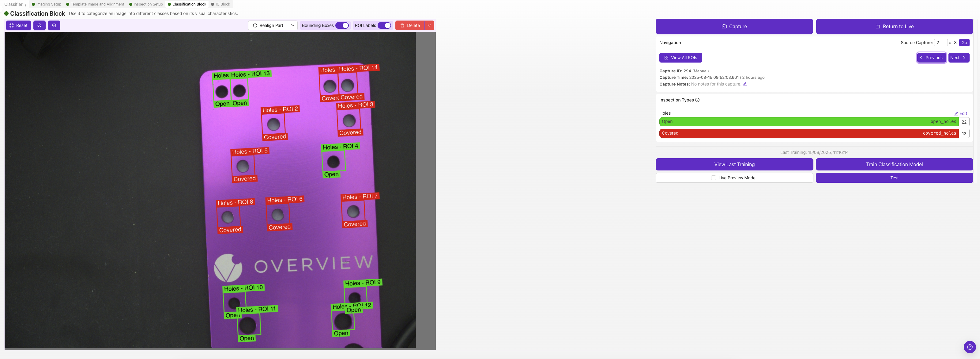Click the info icon next to Inspection Types
This screenshot has width=980, height=359.
(x=697, y=100)
